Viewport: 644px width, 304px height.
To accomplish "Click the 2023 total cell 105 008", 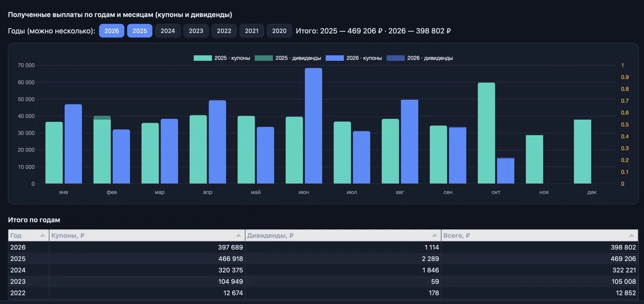I will click(x=539, y=281).
